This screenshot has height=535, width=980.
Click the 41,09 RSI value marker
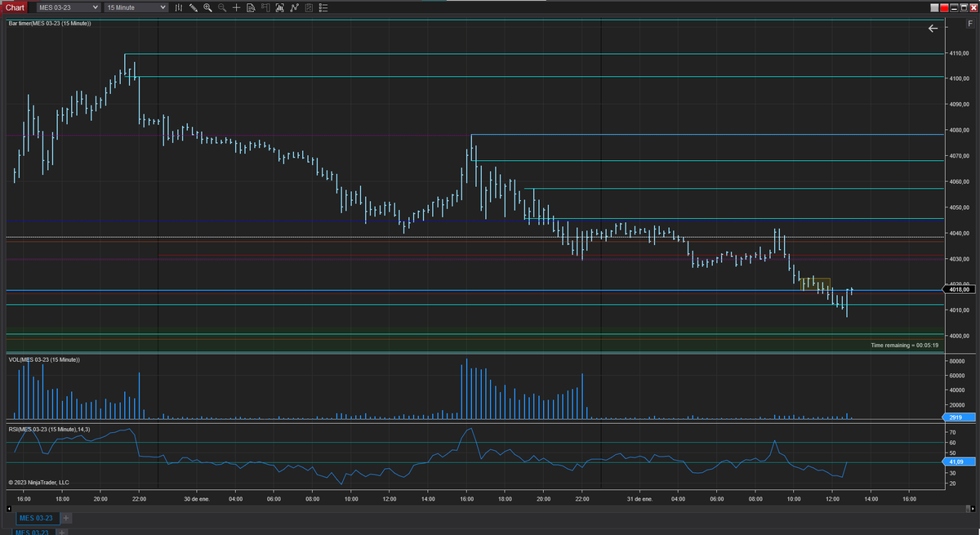pos(957,462)
